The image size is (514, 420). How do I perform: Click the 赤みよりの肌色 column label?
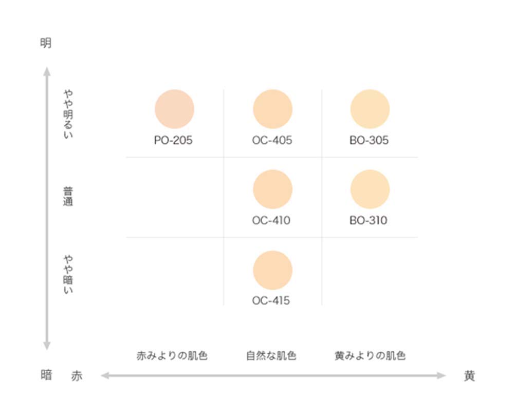click(x=172, y=355)
